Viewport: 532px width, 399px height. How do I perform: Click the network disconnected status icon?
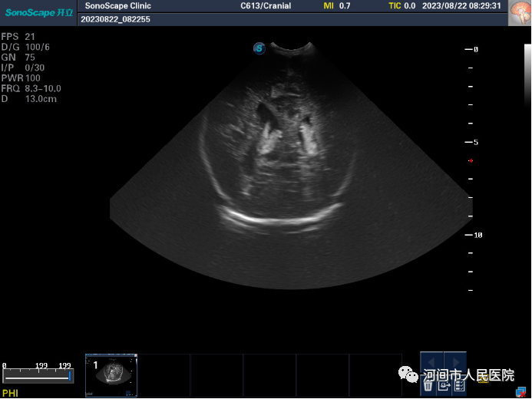click(520, 391)
